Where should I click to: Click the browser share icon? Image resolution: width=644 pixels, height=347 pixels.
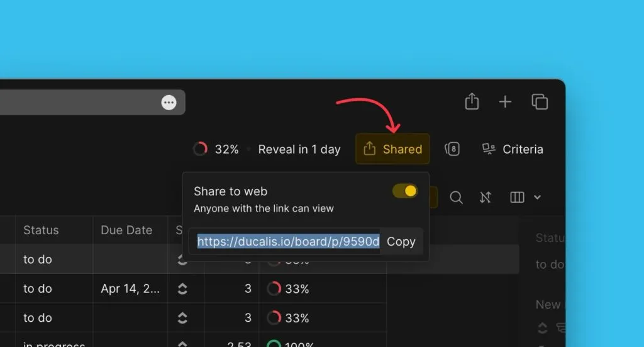click(472, 101)
